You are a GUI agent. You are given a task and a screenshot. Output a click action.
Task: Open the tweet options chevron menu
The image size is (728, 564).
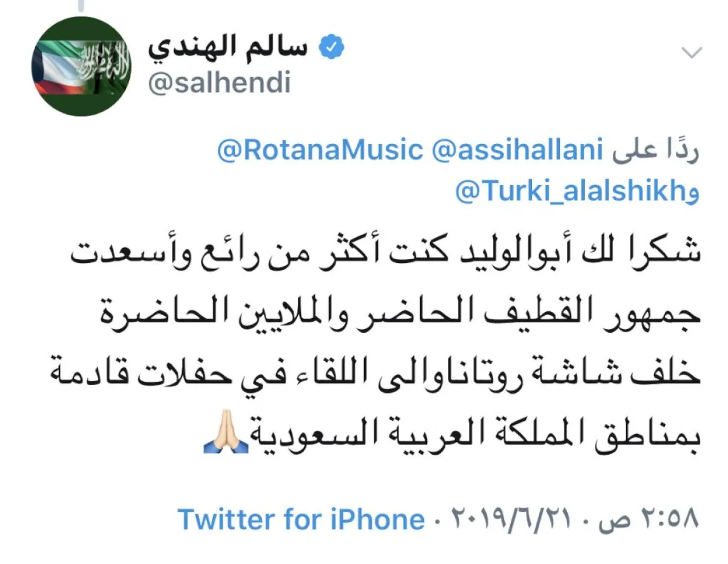click(691, 53)
